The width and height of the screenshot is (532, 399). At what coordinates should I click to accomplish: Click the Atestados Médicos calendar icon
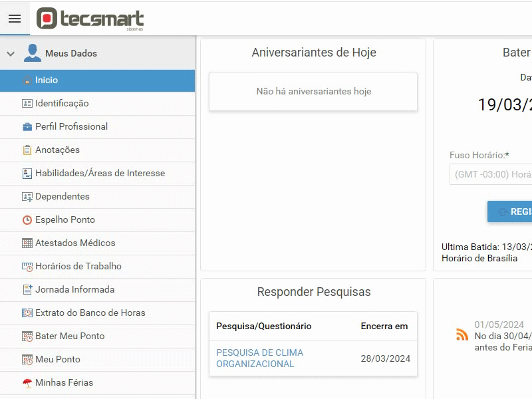(27, 243)
